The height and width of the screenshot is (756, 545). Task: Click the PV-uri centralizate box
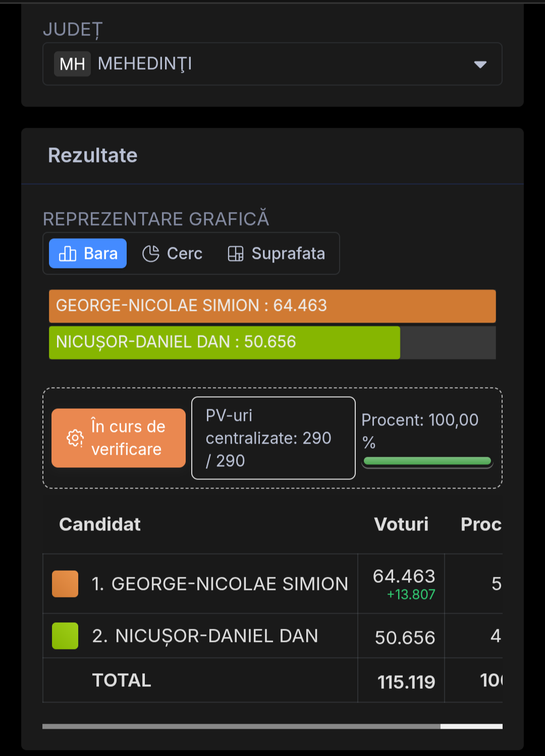point(274,438)
